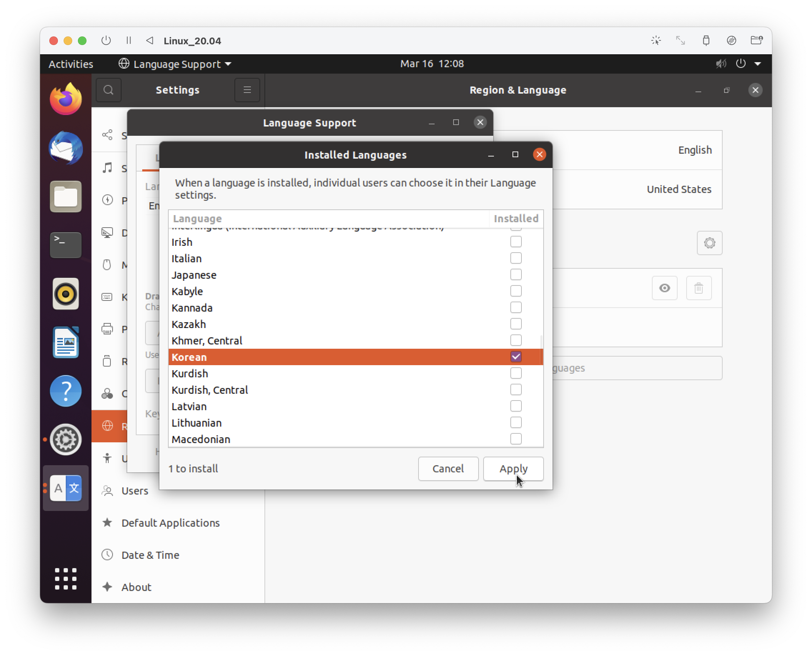Image resolution: width=812 pixels, height=656 pixels.
Task: Open the Help icon in dock
Action: (x=65, y=391)
